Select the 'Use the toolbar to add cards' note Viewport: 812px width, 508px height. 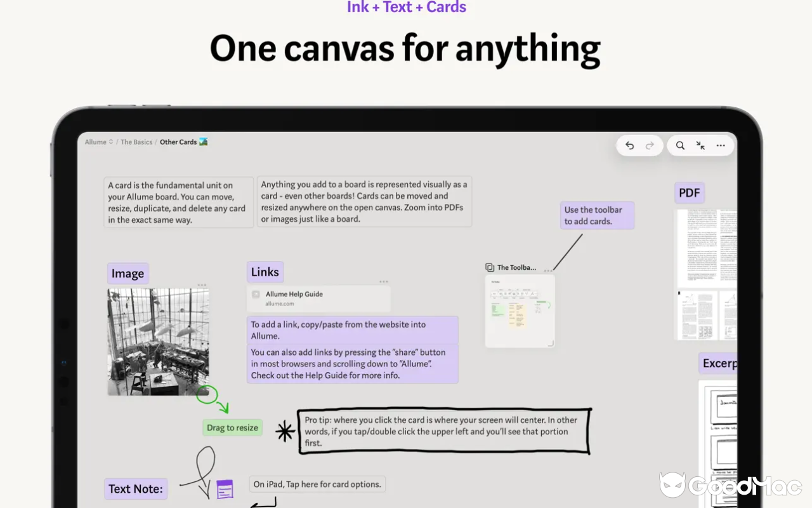598,215
